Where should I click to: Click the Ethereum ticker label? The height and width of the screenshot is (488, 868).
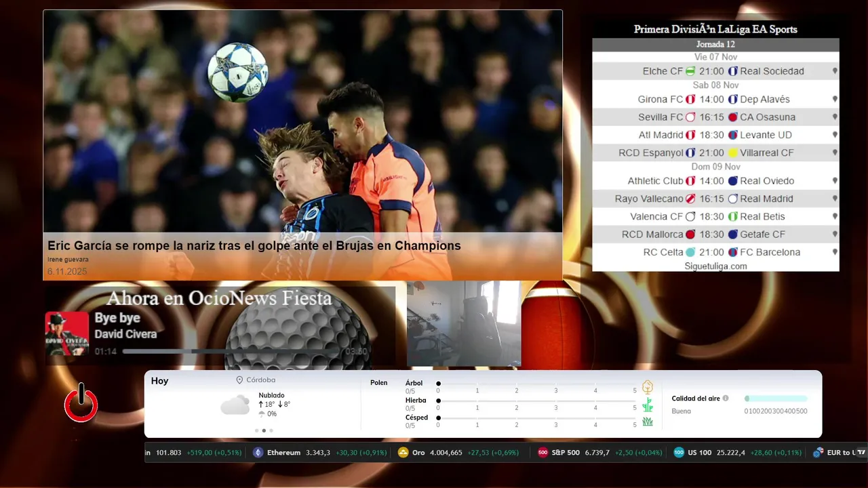[x=283, y=453]
